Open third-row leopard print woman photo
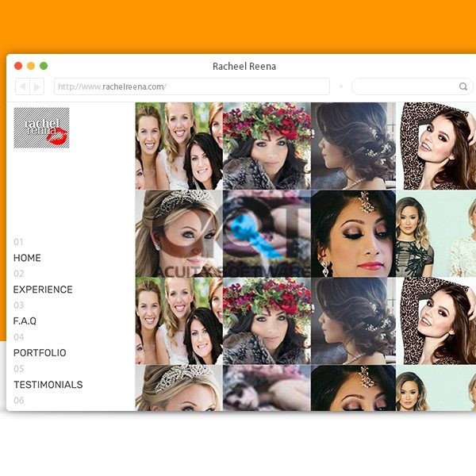This screenshot has height=476, width=476. tap(437, 321)
